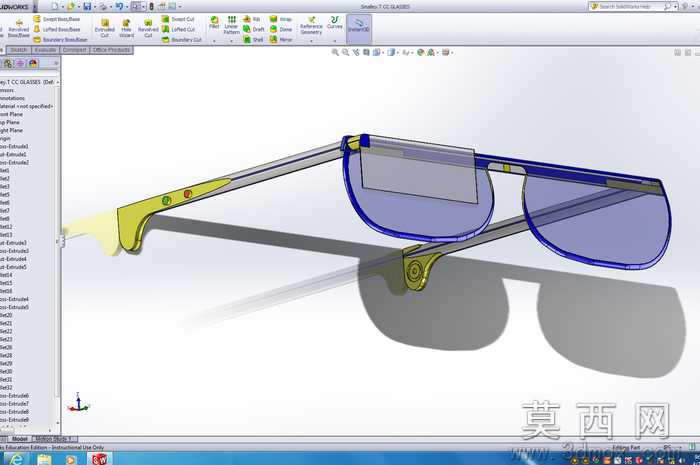Open the dropdown next to Undo
This screenshot has width=700, height=465.
[x=127, y=7]
